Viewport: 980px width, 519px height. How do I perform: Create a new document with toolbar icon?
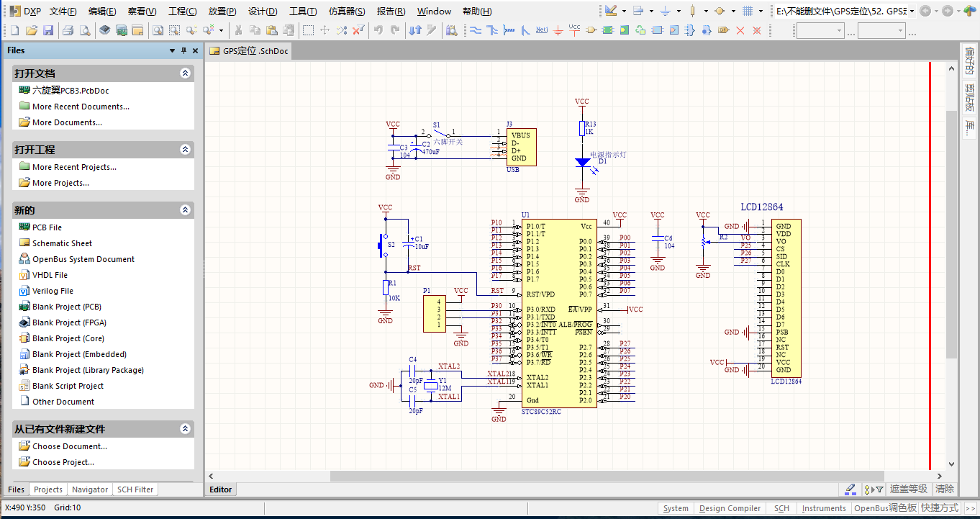click(x=15, y=30)
